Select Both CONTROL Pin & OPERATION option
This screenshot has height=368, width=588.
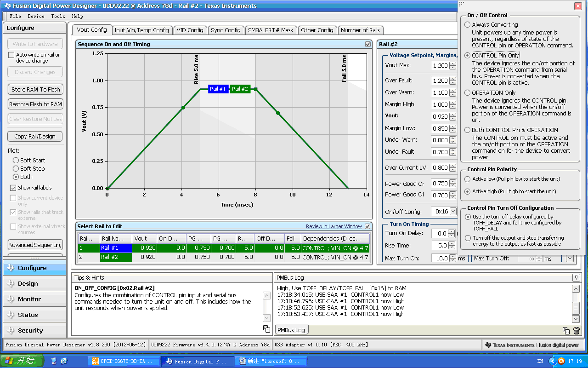[468, 130]
